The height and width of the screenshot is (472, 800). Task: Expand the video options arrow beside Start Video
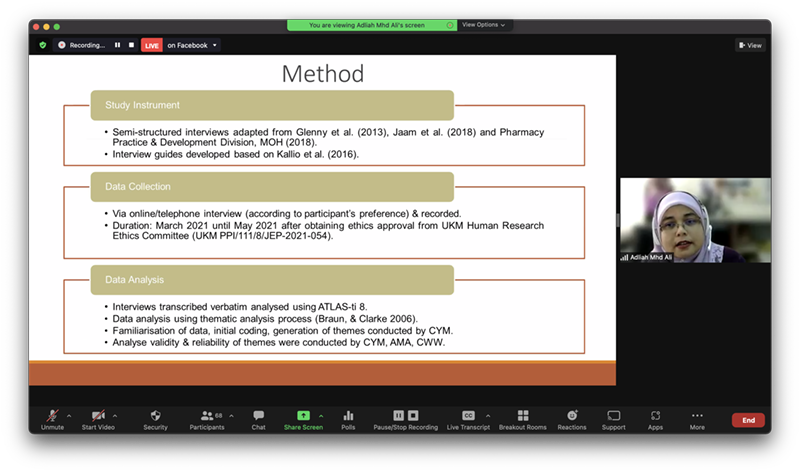tap(115, 416)
